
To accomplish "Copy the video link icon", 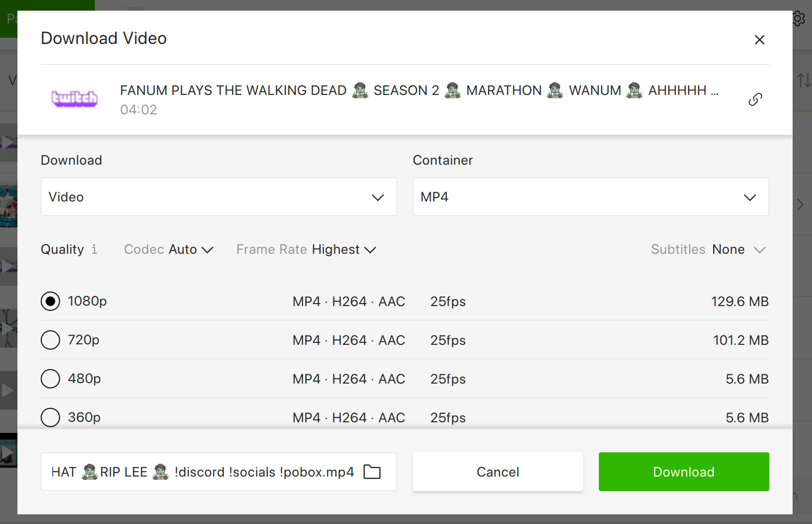I will tap(755, 99).
